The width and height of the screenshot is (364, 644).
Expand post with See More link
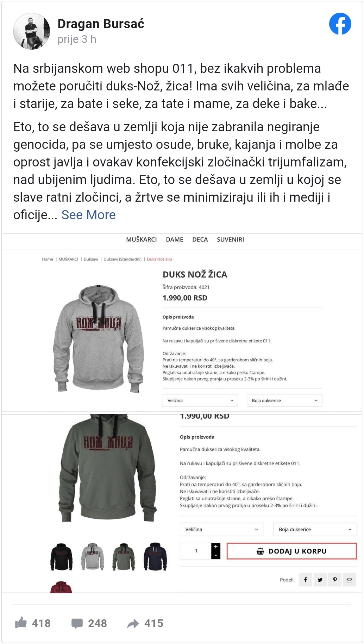point(88,215)
